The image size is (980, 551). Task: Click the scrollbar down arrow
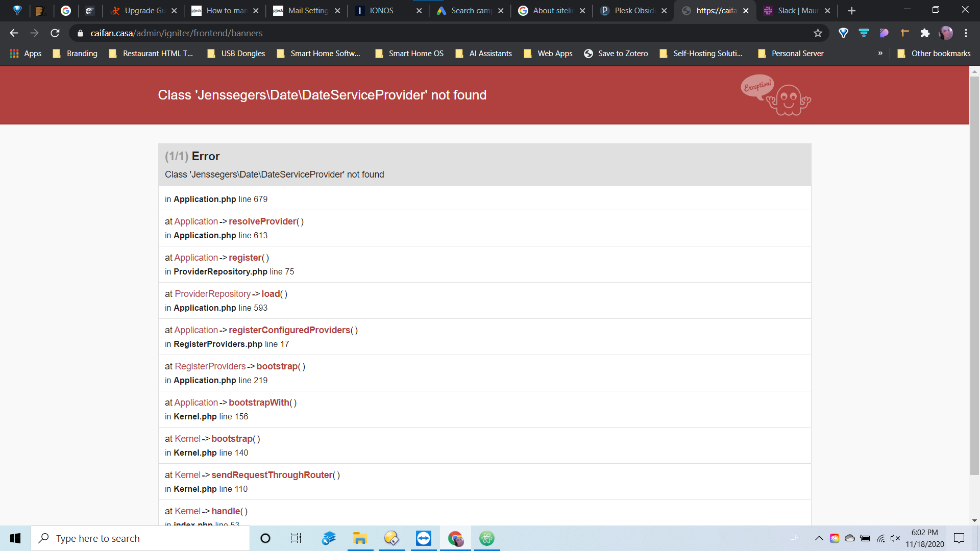[974, 521]
